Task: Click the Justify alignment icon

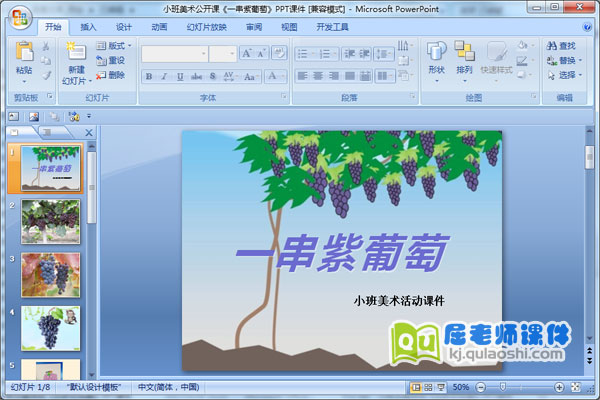Action: [x=349, y=76]
